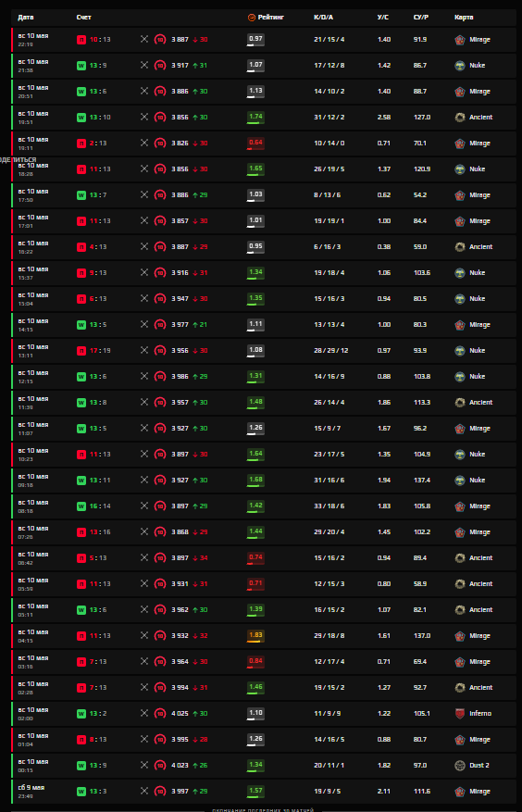Click the Elo change down 34

(x=200, y=557)
